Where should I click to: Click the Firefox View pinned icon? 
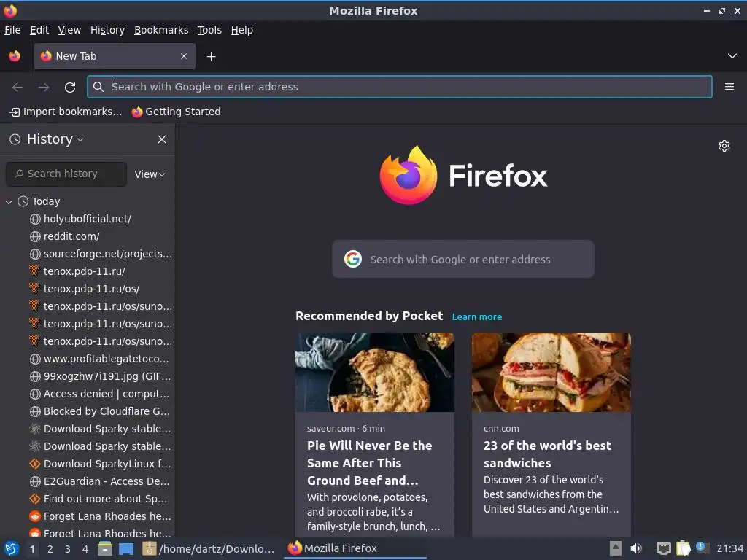point(15,56)
